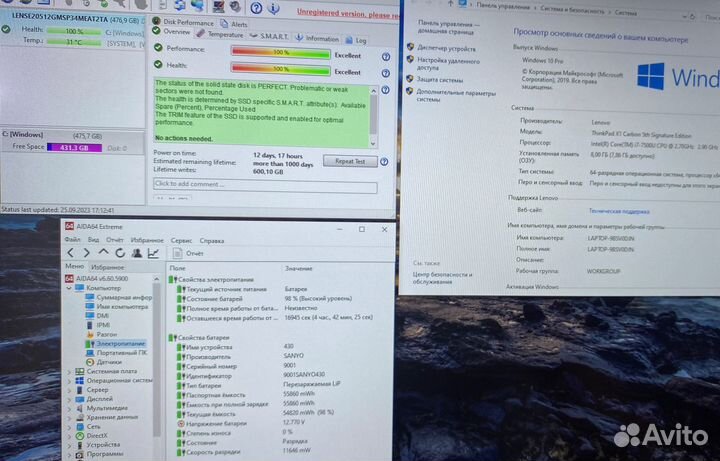
Task: Click the AIDA64 graph chart toolbar icon
Action: pos(153,253)
